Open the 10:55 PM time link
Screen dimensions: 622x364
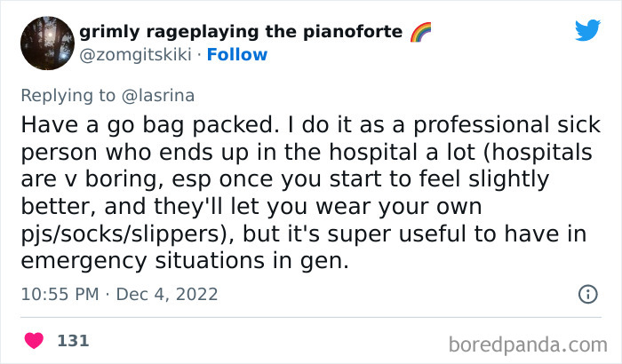coord(60,294)
